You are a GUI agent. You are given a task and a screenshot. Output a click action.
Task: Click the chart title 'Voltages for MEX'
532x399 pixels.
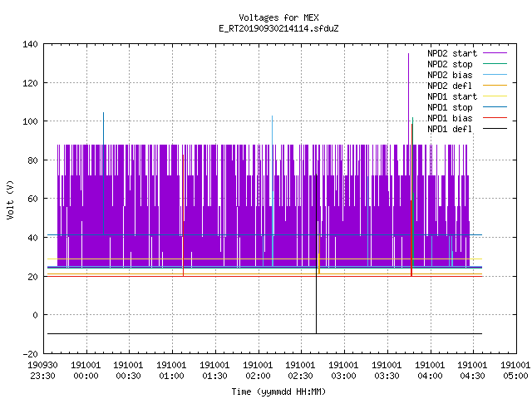[278, 17]
